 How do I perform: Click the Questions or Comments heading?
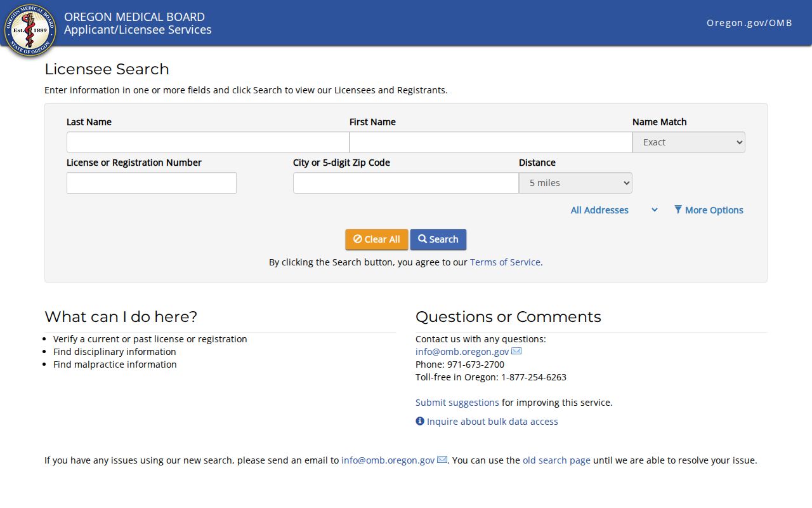[x=508, y=317]
